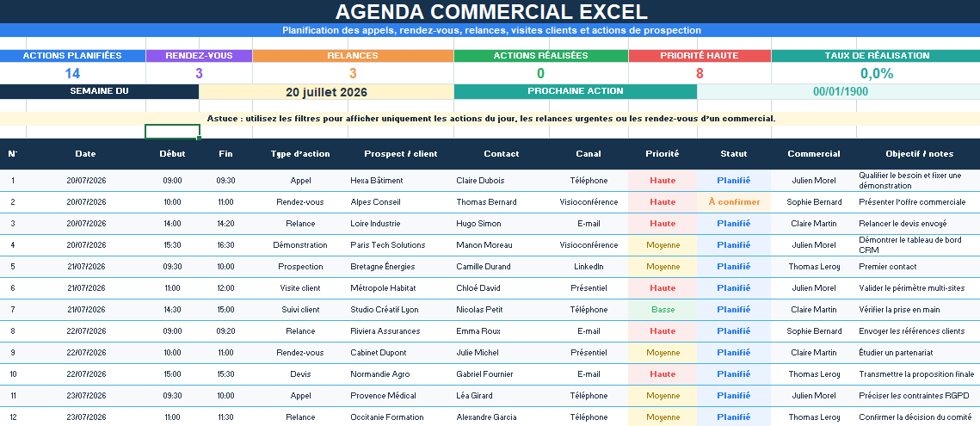Select the ACTIONS PLANIFIÉES value 14
Screen dimensions: 980x426
point(72,73)
